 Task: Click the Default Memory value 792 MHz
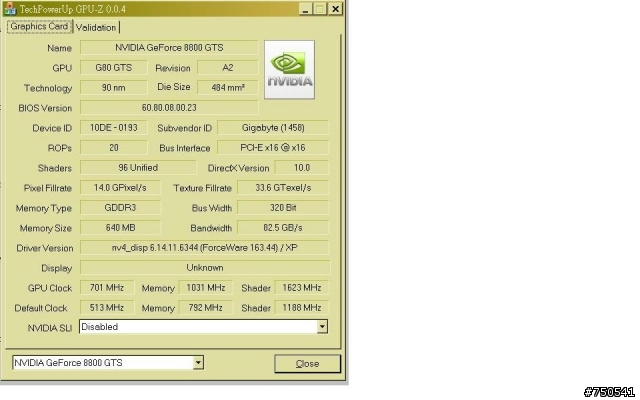[206, 308]
